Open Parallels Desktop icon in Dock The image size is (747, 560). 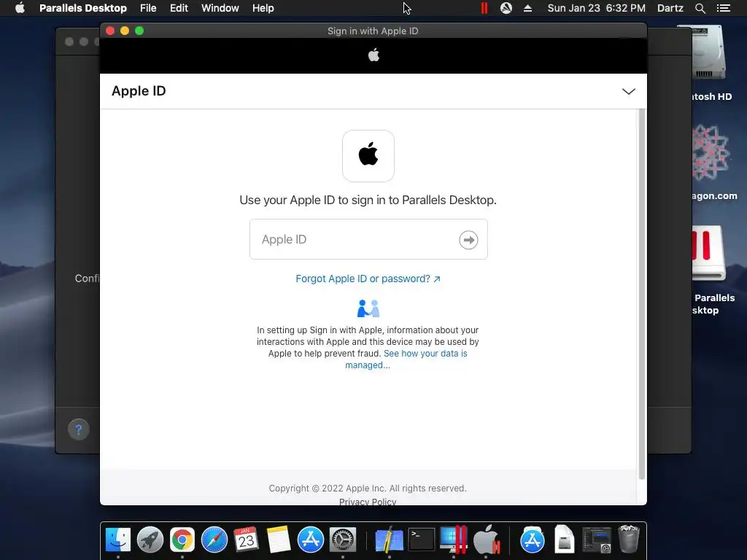[454, 540]
